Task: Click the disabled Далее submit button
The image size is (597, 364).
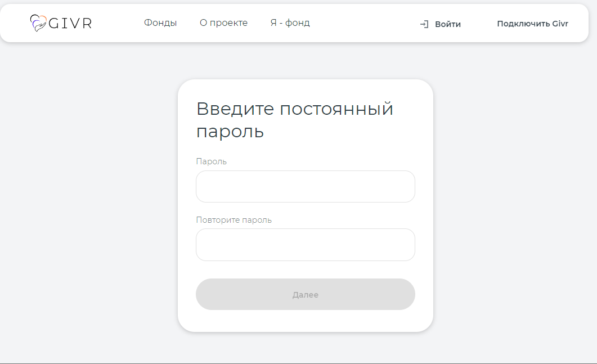Action: point(305,294)
